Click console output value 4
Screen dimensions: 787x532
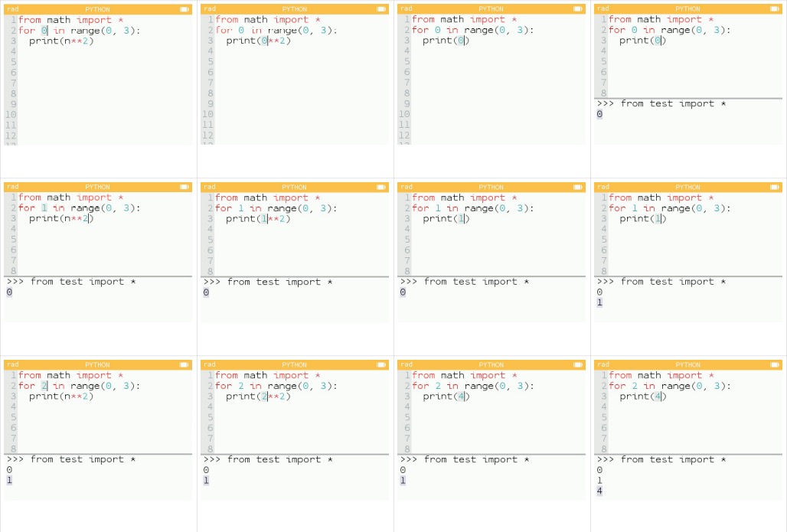pos(599,491)
